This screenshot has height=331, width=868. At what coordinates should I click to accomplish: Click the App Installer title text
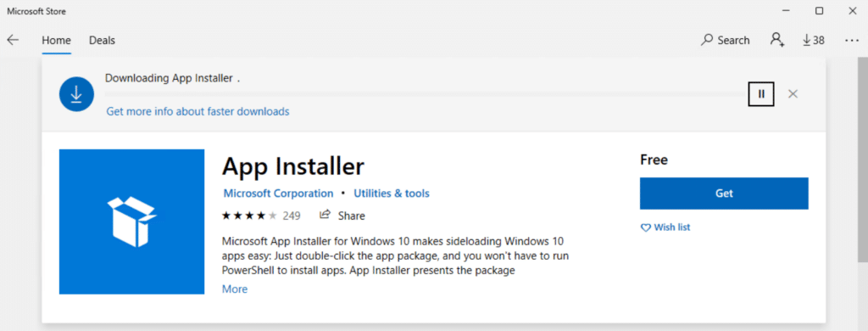tap(292, 166)
